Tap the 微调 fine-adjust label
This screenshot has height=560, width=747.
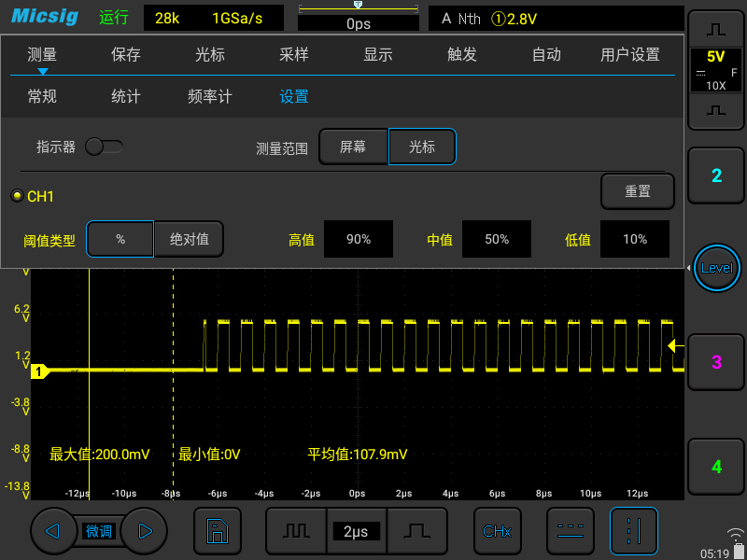[99, 531]
